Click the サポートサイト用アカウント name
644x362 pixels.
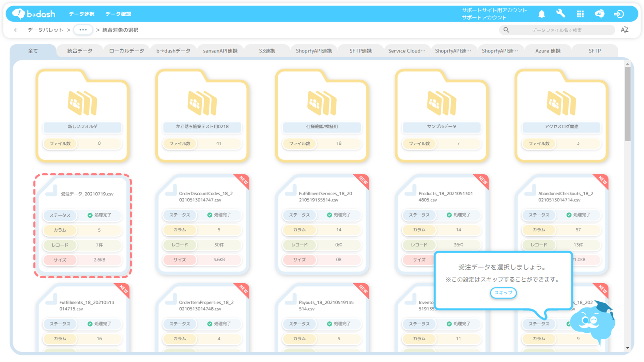coord(494,10)
